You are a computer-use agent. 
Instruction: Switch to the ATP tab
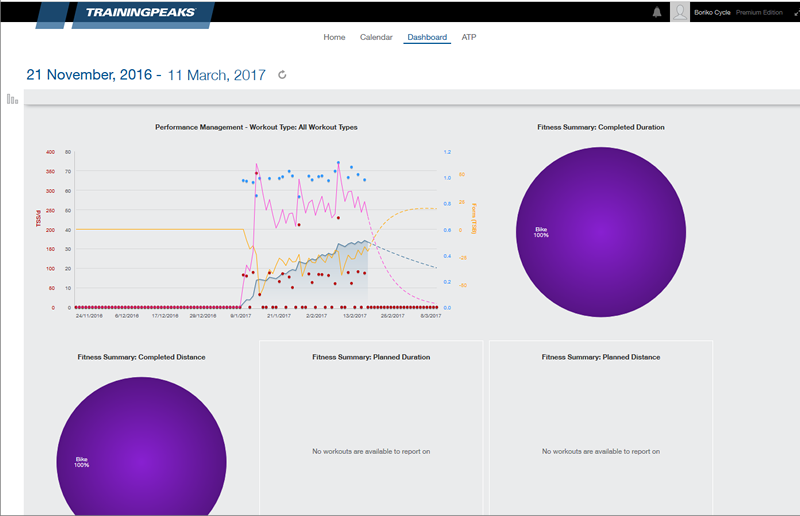click(469, 37)
